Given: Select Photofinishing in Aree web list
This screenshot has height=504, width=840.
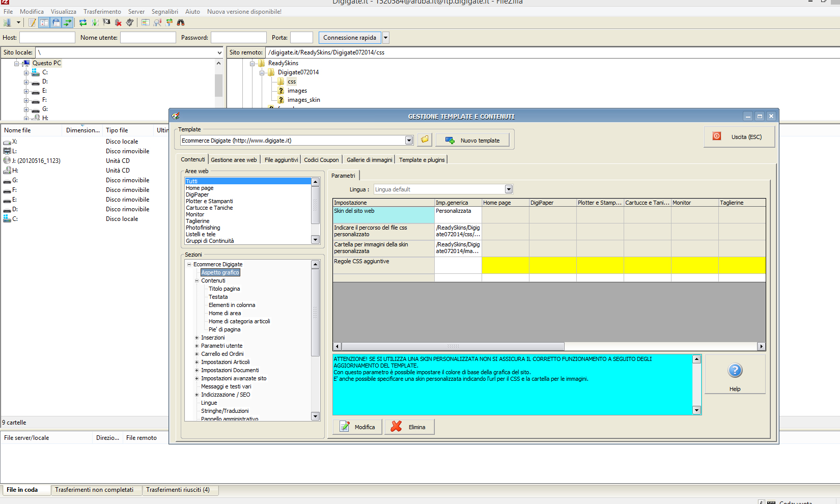Looking at the screenshot, I should pos(203,228).
